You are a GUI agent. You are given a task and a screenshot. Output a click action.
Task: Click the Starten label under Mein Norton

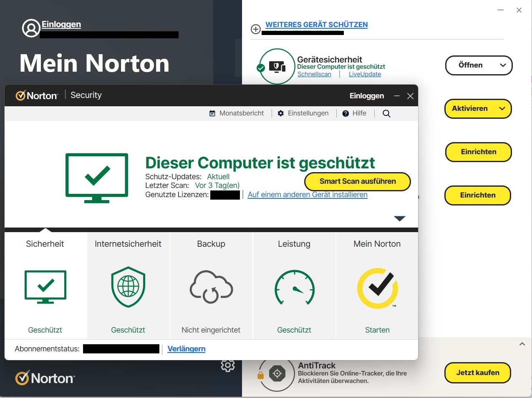377,330
